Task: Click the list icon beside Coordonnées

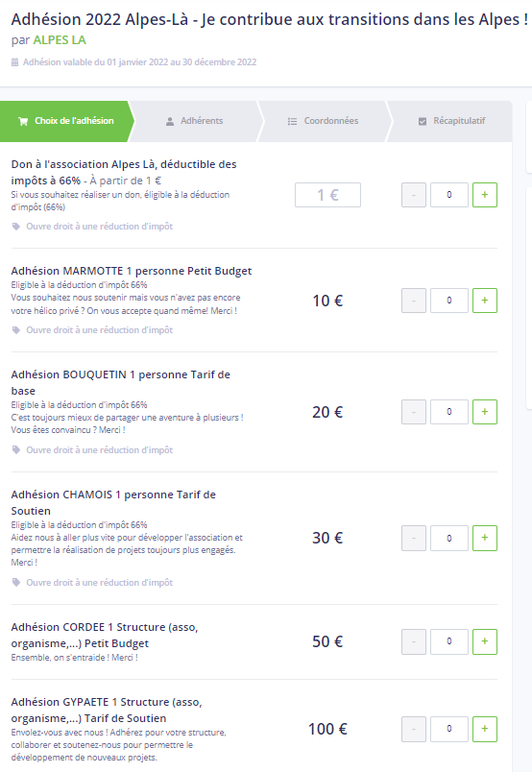Action: [x=292, y=121]
